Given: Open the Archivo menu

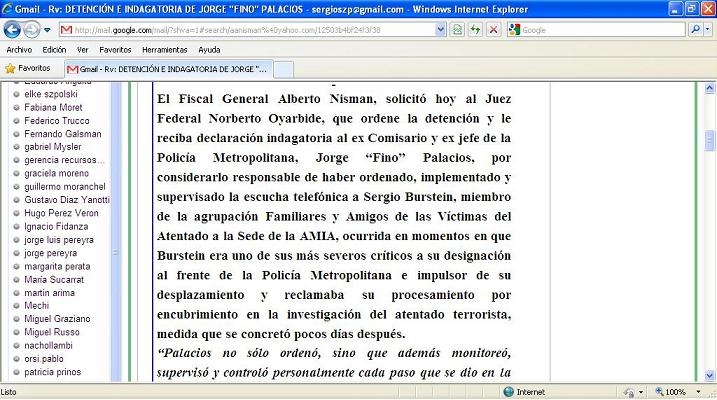Looking at the screenshot, I should [19, 50].
